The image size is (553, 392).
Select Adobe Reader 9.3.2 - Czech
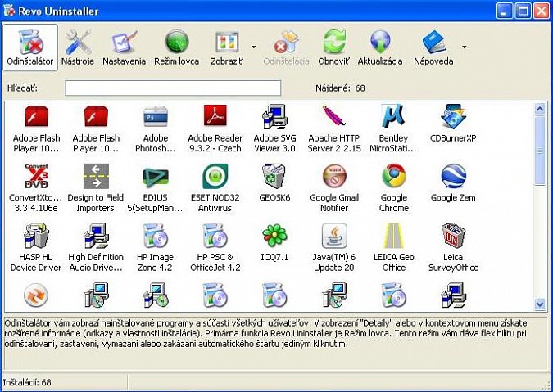click(x=215, y=129)
